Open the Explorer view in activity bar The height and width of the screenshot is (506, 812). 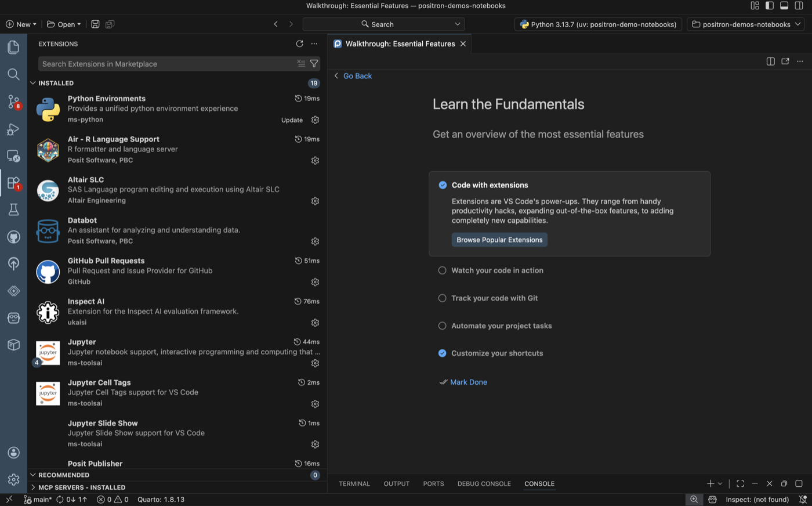(x=13, y=47)
